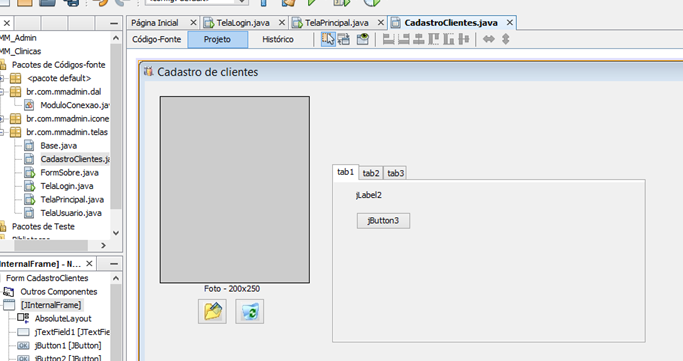683x361 pixels.
Task: Expand the br.com.mmadmin.icone package node
Action: click(1, 118)
